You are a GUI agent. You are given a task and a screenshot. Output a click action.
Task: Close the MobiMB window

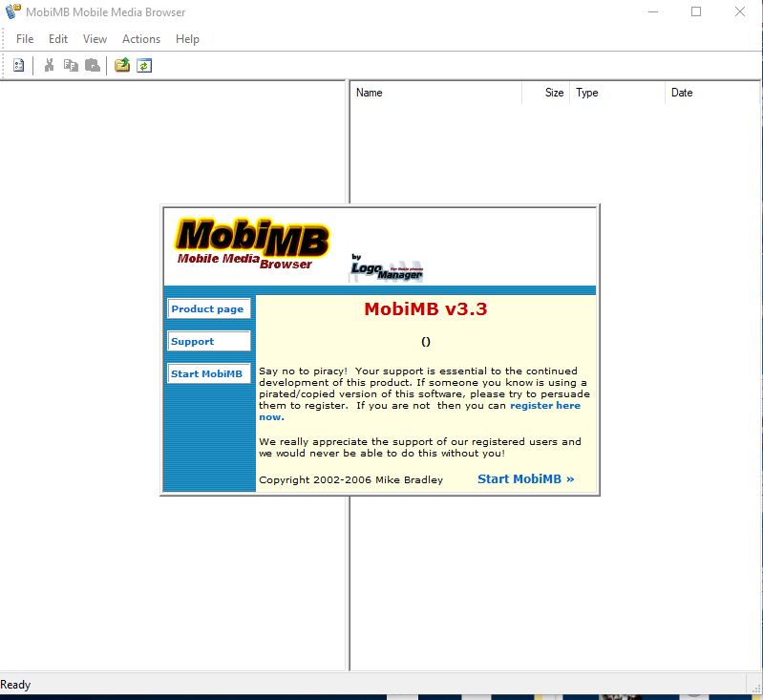pos(740,11)
